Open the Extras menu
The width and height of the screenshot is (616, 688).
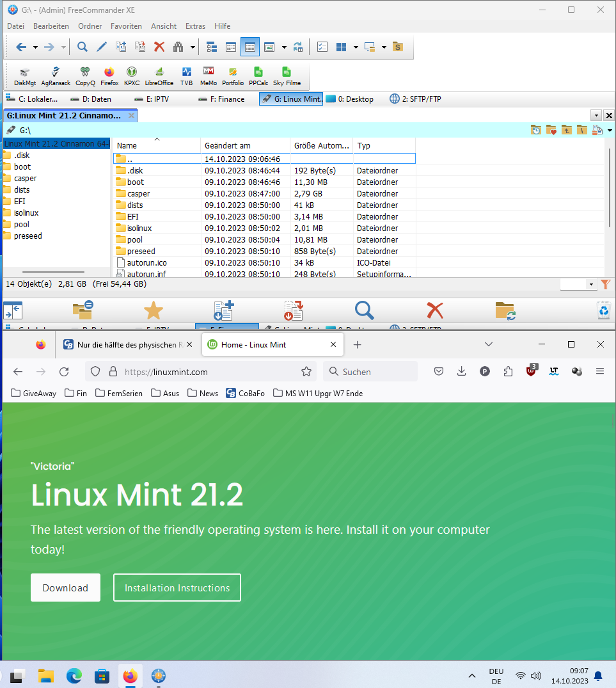196,26
